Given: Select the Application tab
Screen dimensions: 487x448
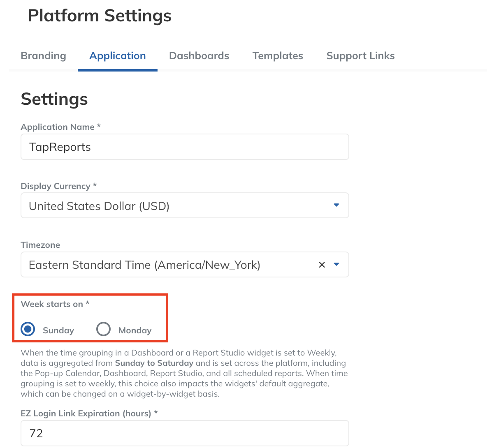Looking at the screenshot, I should pyautogui.click(x=117, y=56).
